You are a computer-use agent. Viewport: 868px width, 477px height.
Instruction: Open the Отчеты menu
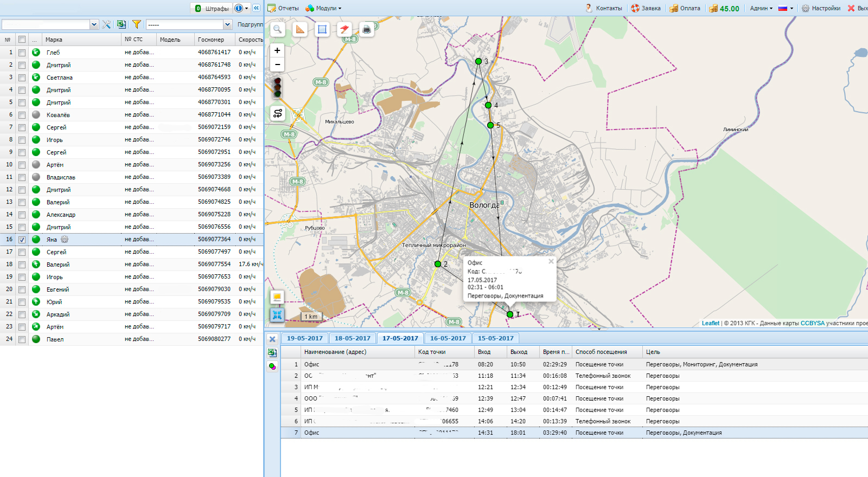tap(283, 8)
